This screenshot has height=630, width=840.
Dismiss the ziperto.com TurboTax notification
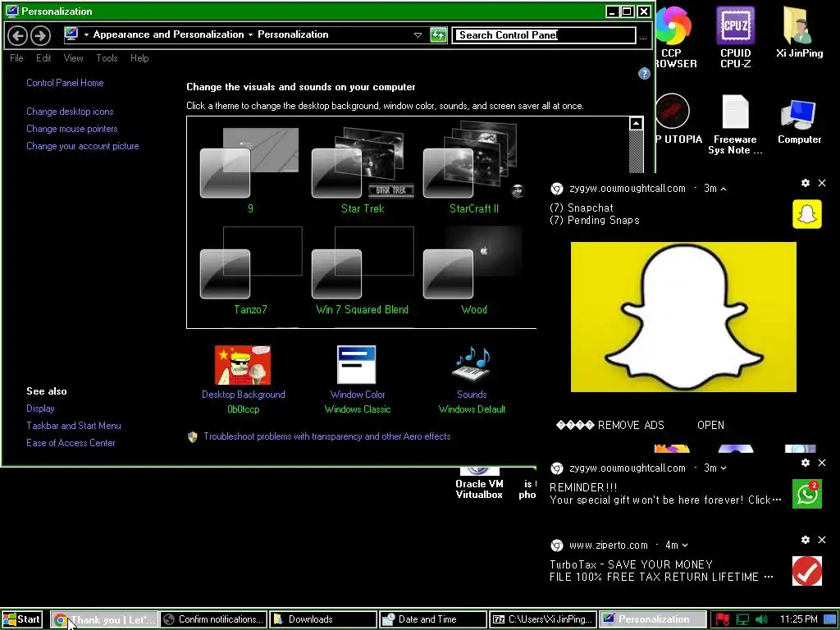(x=822, y=540)
